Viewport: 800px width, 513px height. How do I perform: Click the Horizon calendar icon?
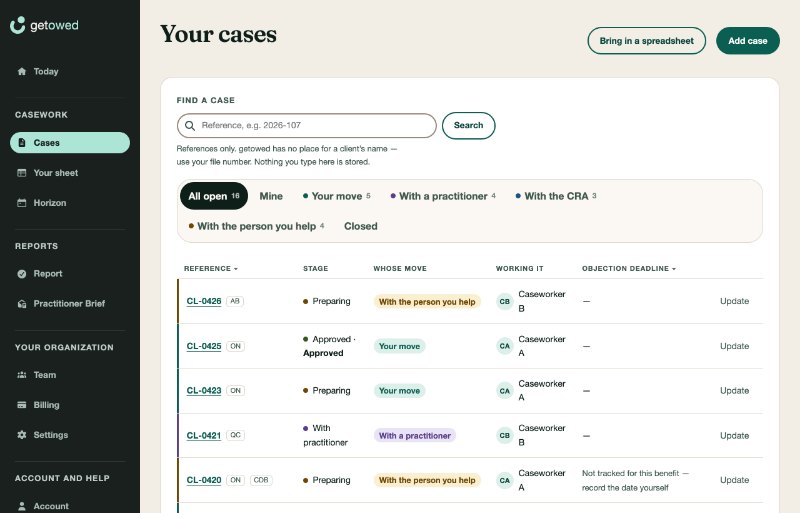tap(21, 203)
